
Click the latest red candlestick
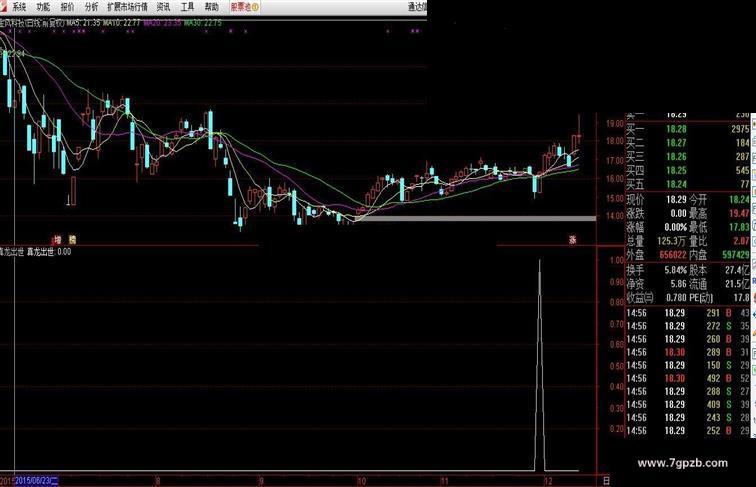tap(579, 137)
